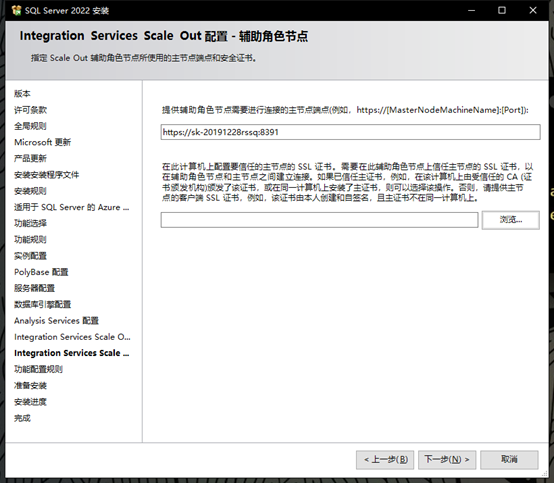The width and height of the screenshot is (554, 483).
Task: Click the window resize grip at corner
Action: coord(545,473)
